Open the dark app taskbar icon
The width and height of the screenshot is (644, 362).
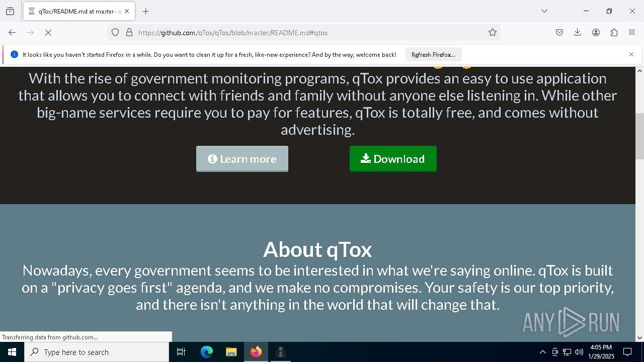click(x=281, y=352)
